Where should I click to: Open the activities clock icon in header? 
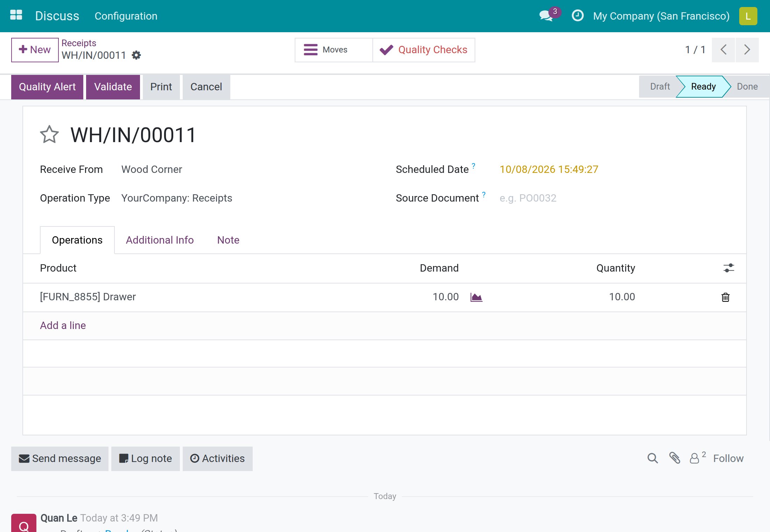pyautogui.click(x=577, y=16)
